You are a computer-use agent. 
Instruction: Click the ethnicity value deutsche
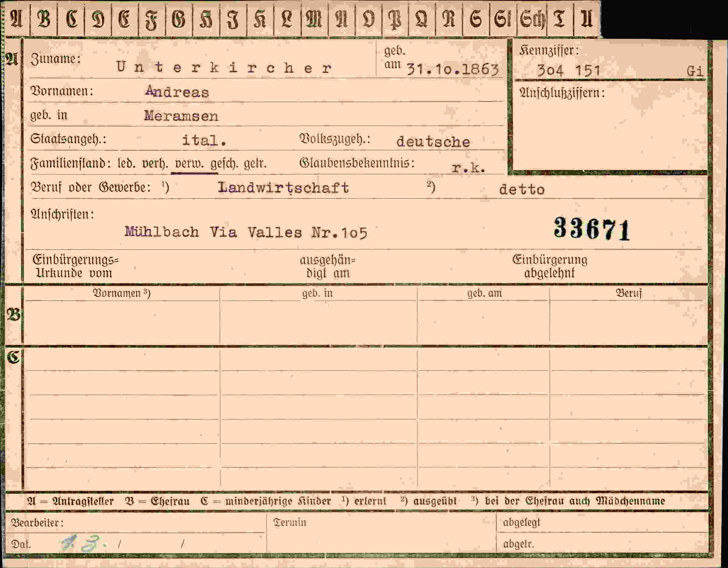click(433, 142)
